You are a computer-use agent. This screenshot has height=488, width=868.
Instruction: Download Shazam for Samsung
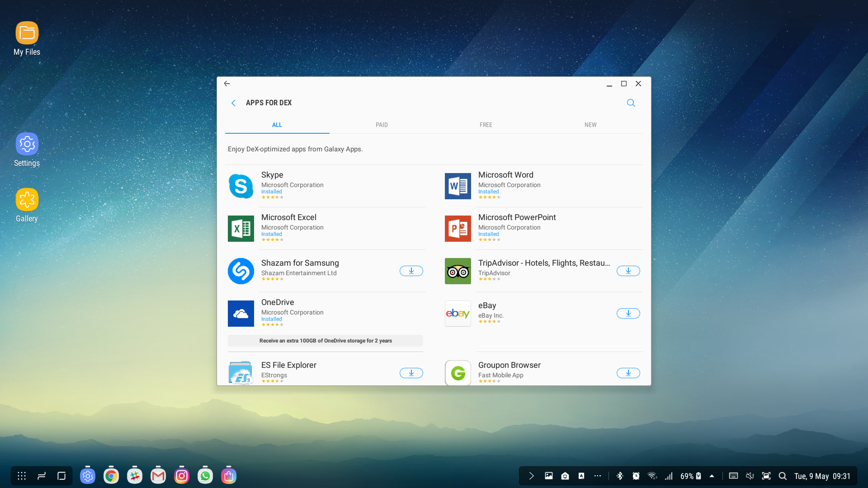[411, 271]
